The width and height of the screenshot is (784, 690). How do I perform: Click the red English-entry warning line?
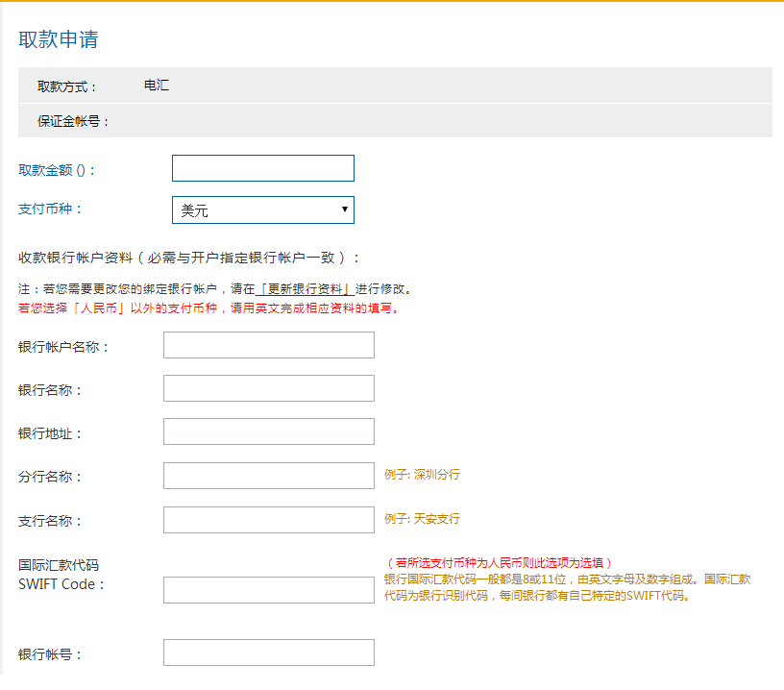point(208,308)
